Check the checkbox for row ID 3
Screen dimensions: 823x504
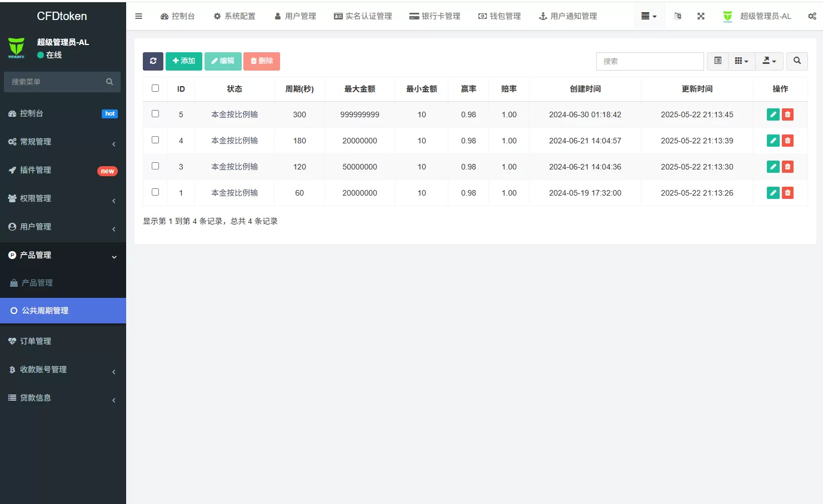(x=155, y=166)
